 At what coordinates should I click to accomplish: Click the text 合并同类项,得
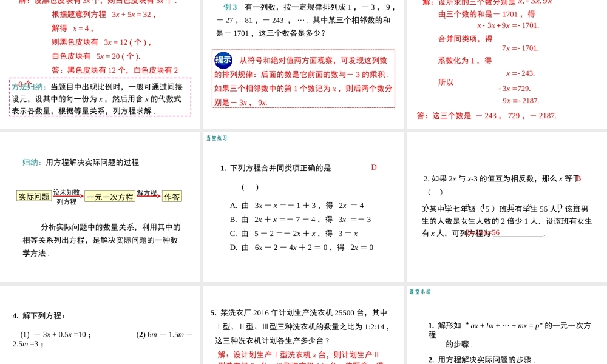[x=465, y=39]
